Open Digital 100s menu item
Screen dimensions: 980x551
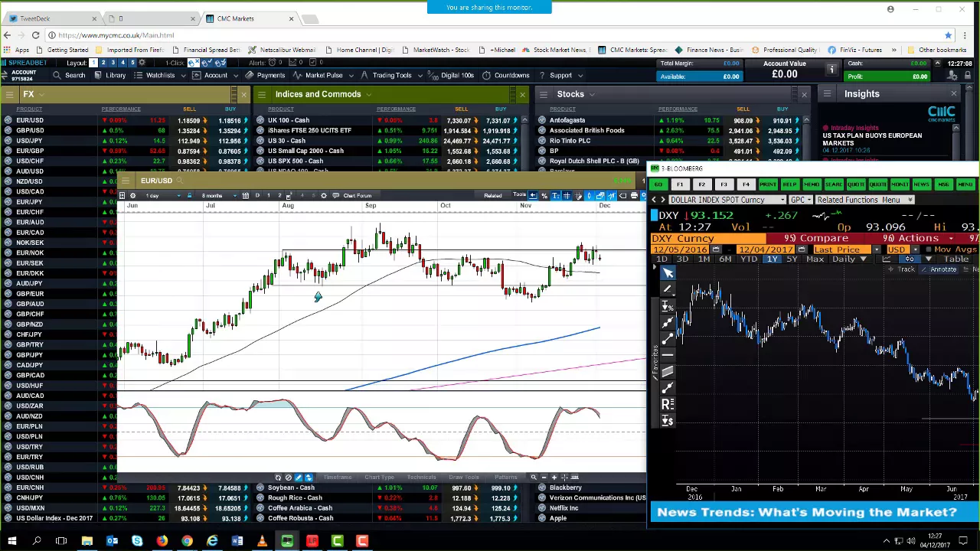point(452,75)
